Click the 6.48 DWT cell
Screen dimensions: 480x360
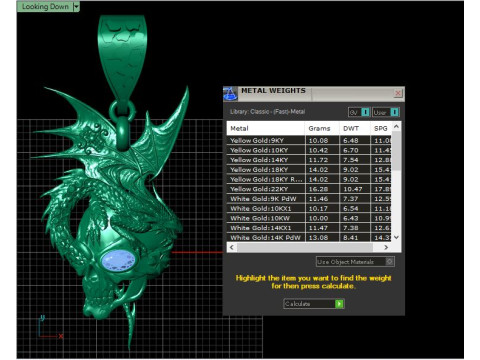pyautogui.click(x=355, y=140)
